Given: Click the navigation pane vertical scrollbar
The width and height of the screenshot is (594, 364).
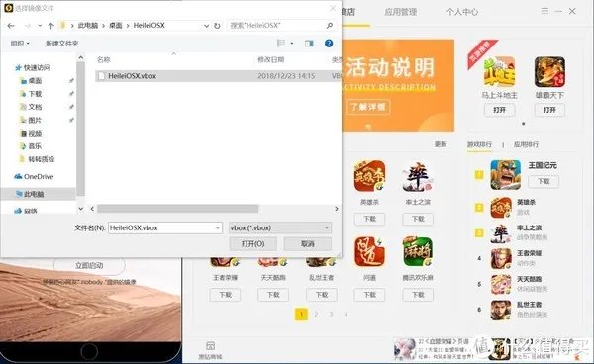Looking at the screenshot, I should point(81,129).
